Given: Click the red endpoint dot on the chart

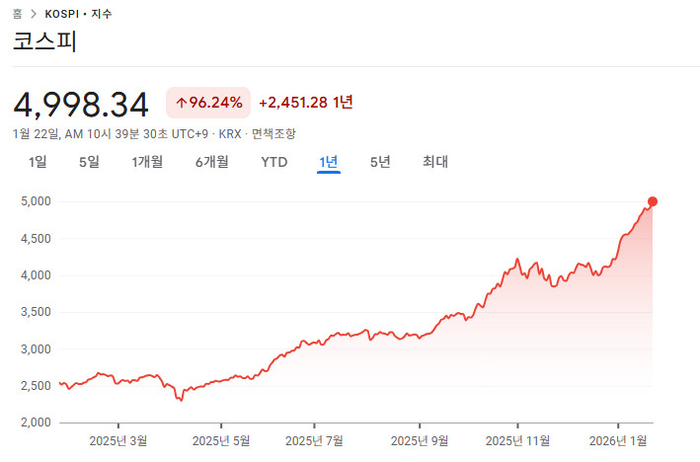Looking at the screenshot, I should pyautogui.click(x=653, y=202).
